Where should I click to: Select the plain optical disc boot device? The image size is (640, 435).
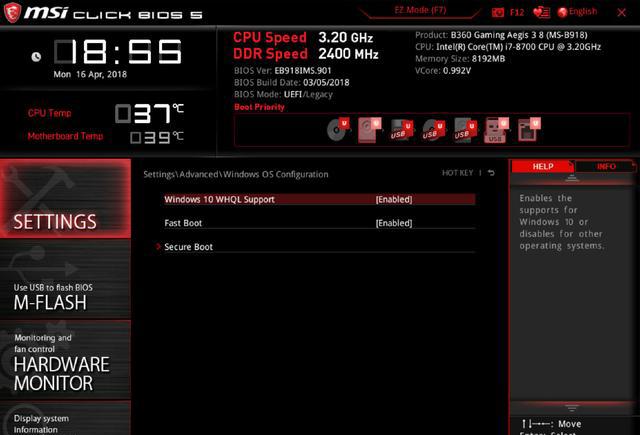338,129
